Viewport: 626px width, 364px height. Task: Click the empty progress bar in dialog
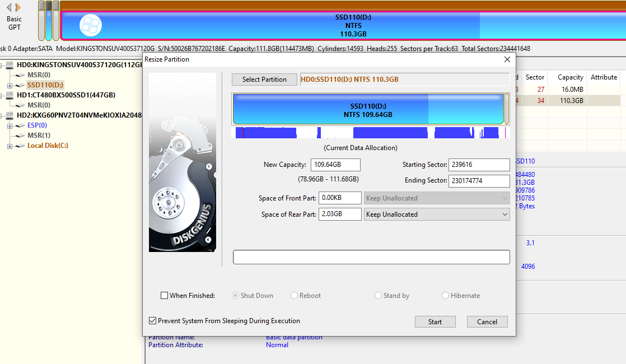click(x=371, y=257)
